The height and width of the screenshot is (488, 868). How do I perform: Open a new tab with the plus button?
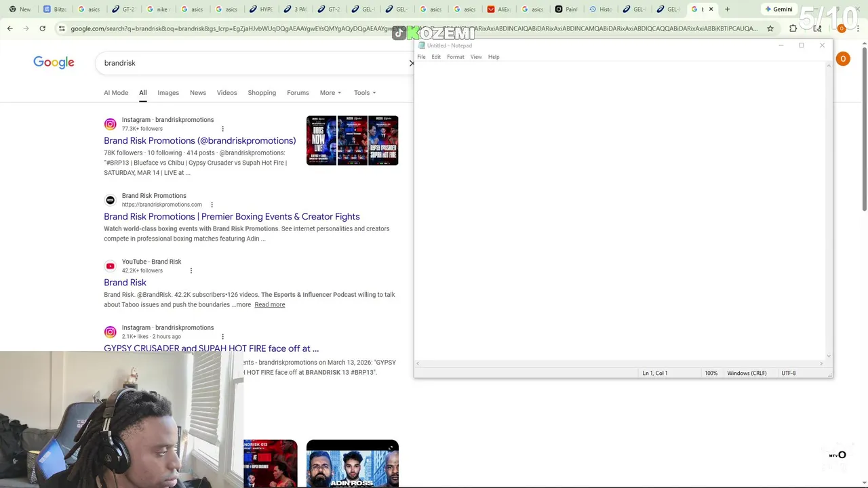click(727, 9)
